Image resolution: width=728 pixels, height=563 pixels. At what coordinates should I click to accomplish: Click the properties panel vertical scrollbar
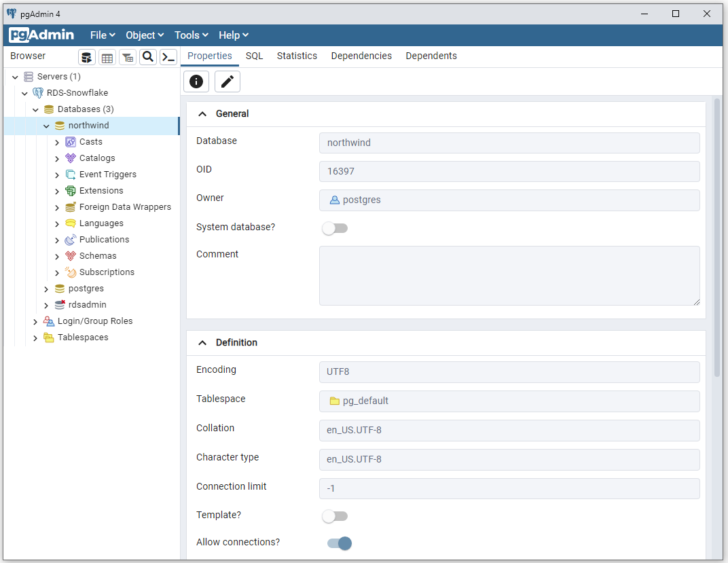point(717,237)
